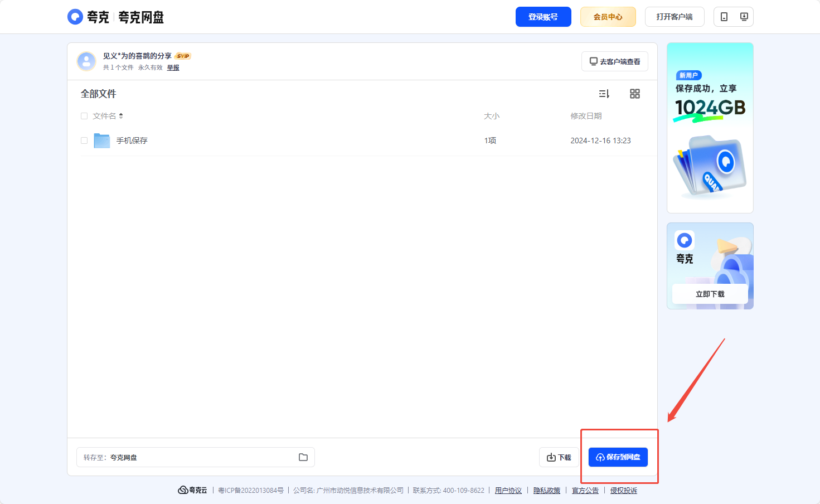Click 打开客户端 button

(x=675, y=17)
